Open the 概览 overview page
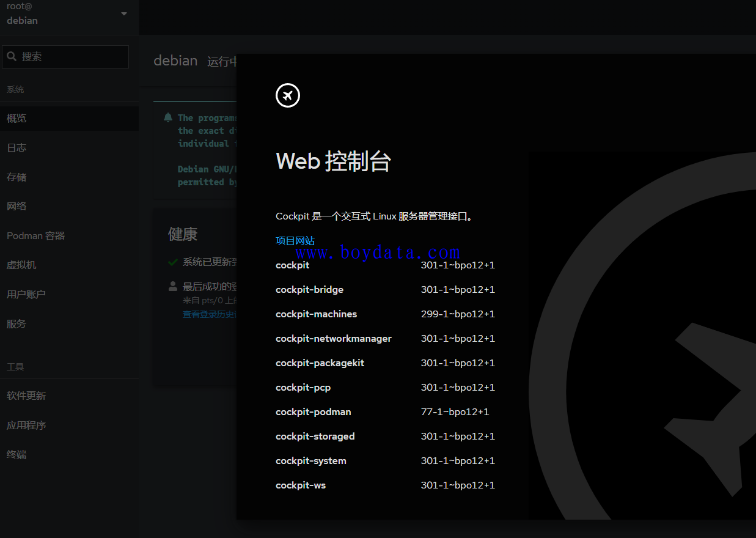 coord(69,119)
